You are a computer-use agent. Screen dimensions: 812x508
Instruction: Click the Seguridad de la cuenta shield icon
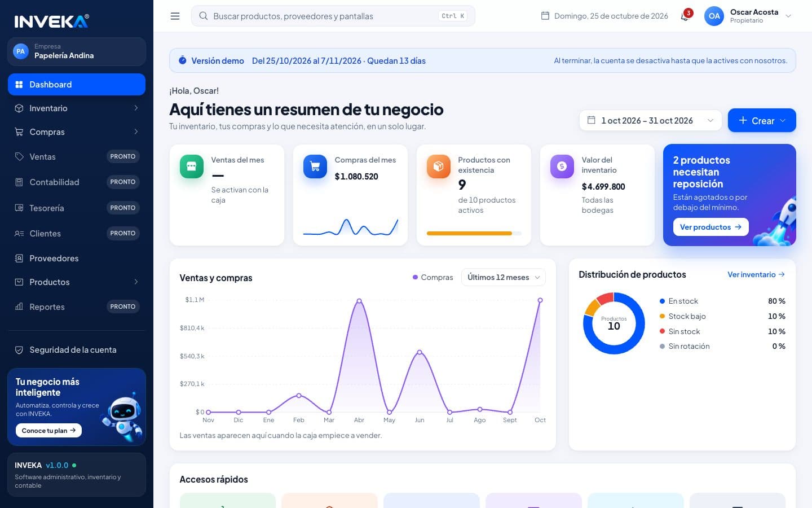coord(19,350)
